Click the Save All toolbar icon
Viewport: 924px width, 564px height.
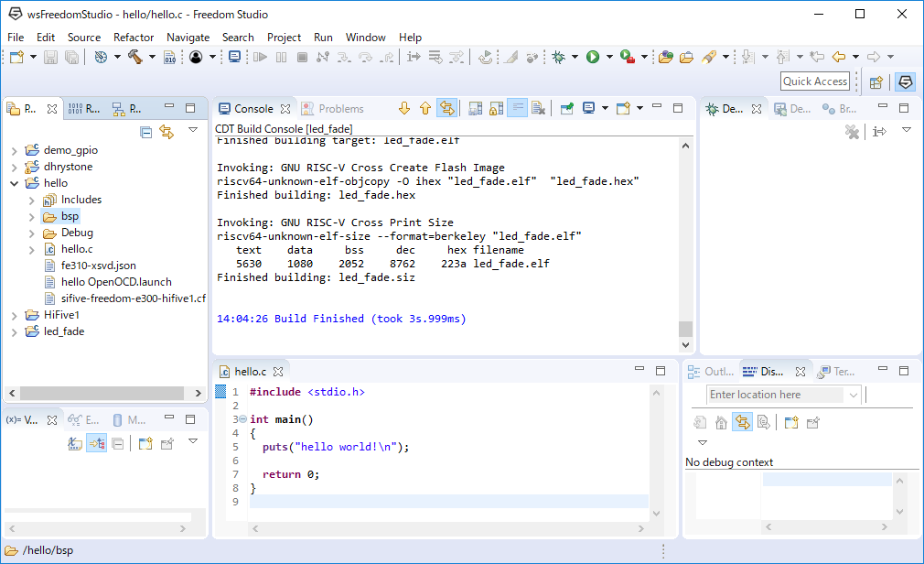[72, 58]
